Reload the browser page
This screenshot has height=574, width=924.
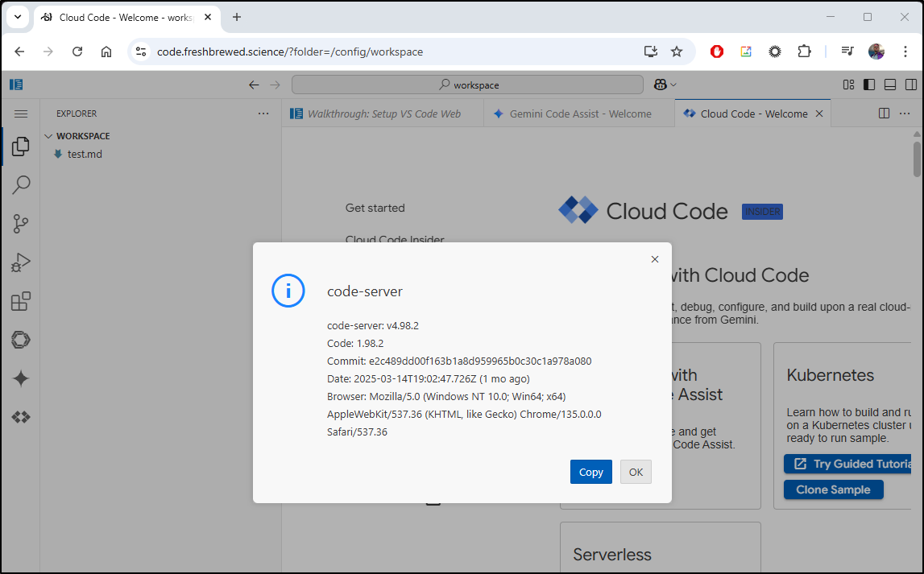(x=77, y=52)
